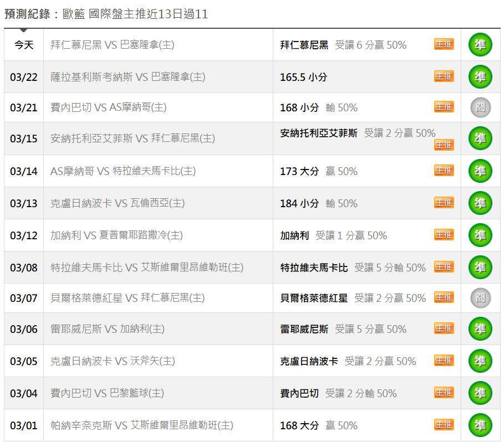
Task: Click the green 準 icon in 03/01 row
Action: [x=480, y=425]
